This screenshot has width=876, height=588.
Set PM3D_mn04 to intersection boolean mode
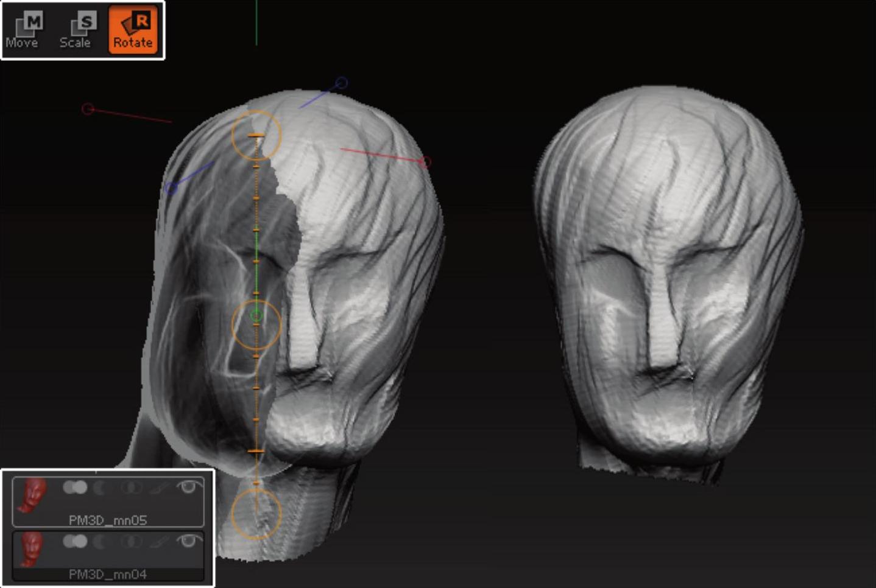130,541
